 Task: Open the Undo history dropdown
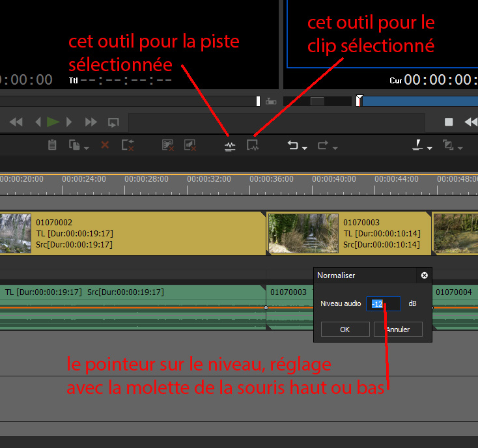tap(305, 148)
